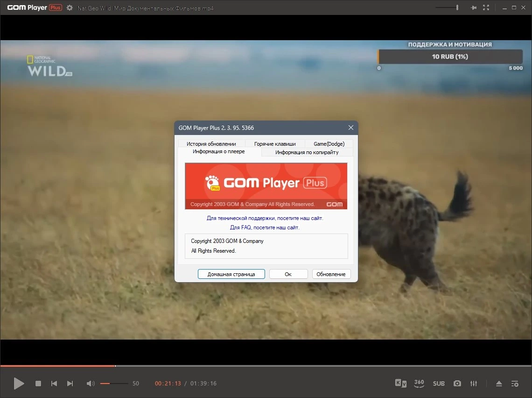Open the keyboard shortcut overlay icon
The image size is (532, 398).
401,384
